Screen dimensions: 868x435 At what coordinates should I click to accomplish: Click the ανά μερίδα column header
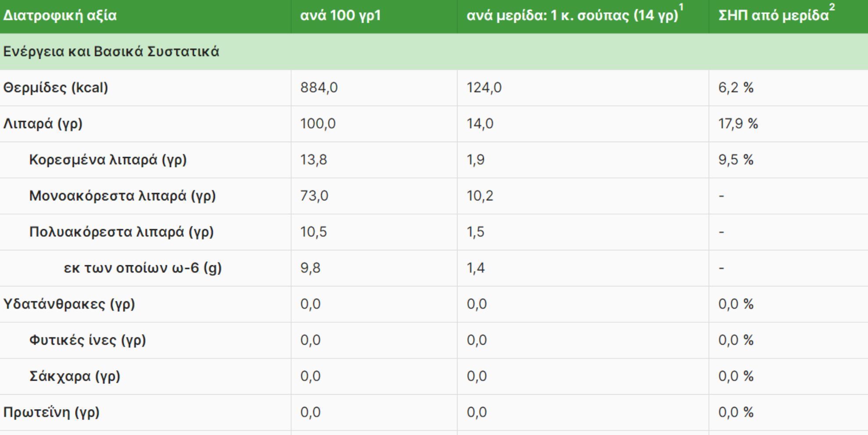(572, 16)
